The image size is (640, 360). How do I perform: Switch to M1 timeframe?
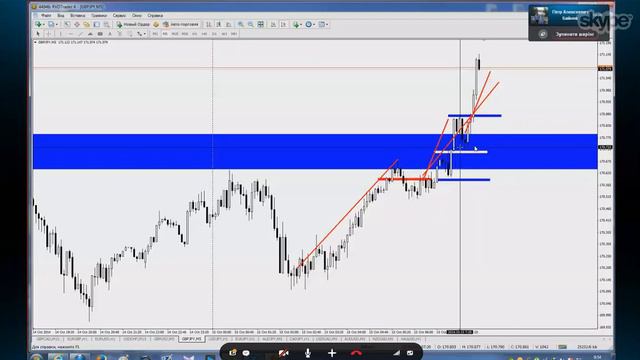[x=154, y=34]
